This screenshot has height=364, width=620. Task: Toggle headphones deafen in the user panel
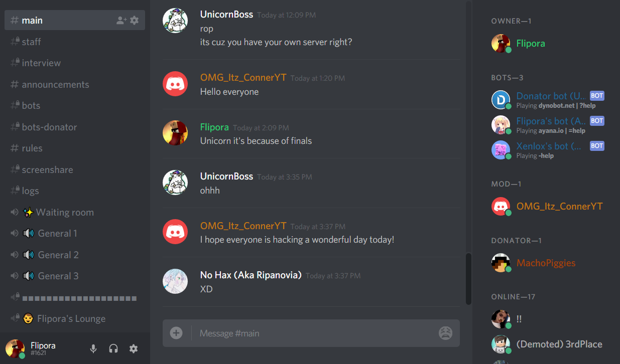click(x=113, y=348)
